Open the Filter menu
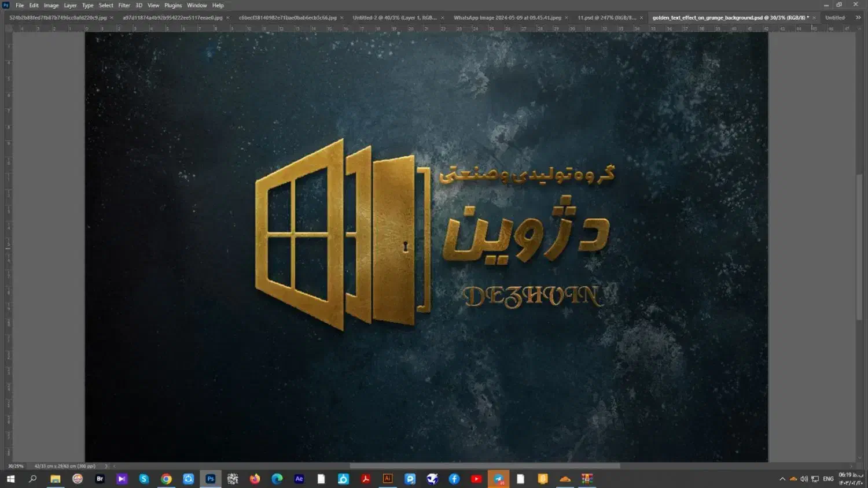 124,5
